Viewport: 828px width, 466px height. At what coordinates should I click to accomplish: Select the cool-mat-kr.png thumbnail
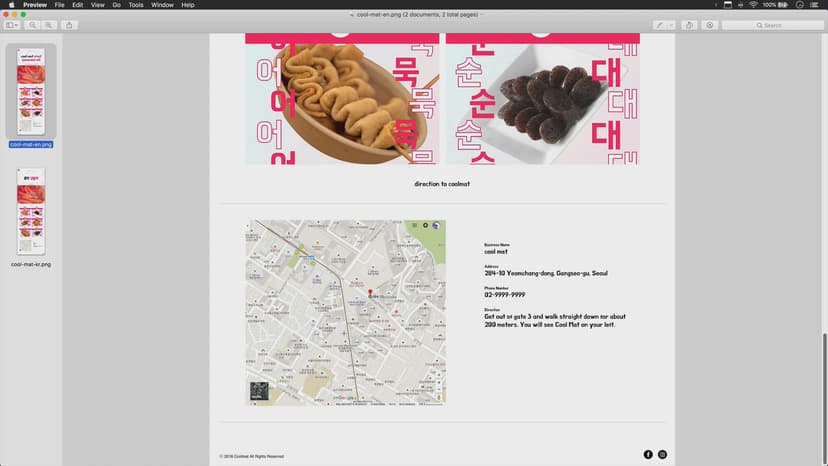[x=31, y=212]
